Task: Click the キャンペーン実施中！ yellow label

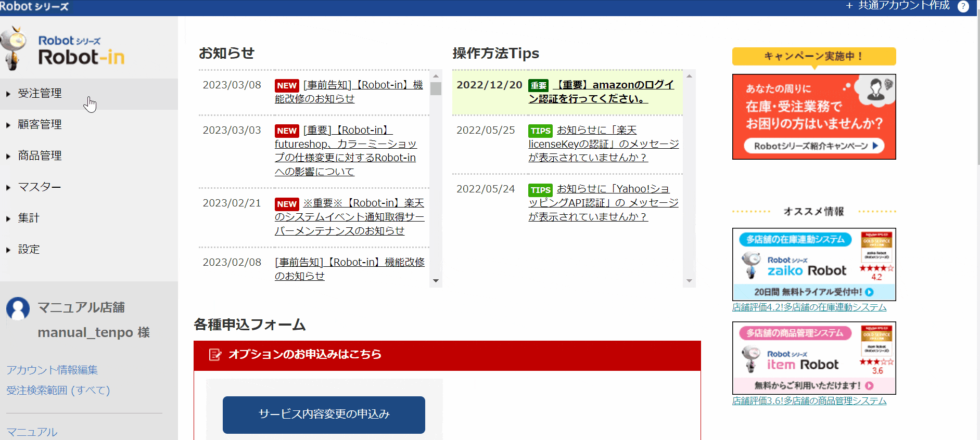Action: [814, 56]
